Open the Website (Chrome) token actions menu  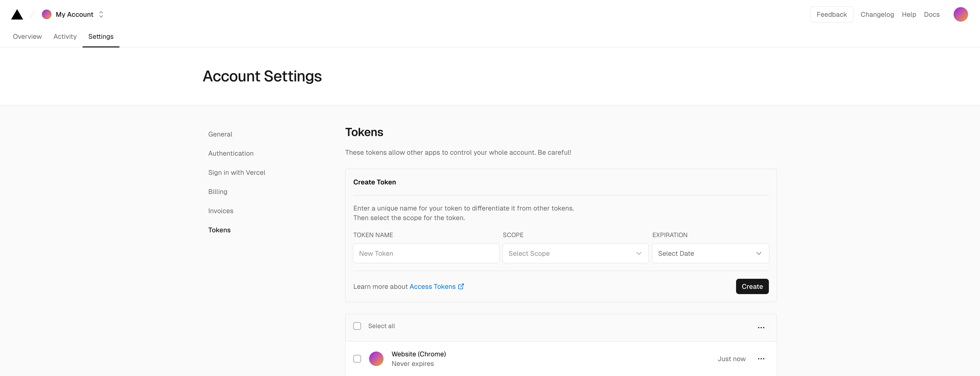[x=761, y=359]
